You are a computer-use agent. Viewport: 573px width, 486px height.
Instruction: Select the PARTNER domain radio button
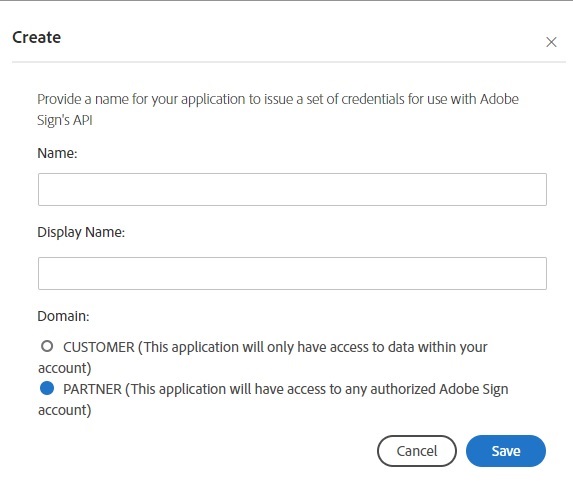pyautogui.click(x=47, y=388)
